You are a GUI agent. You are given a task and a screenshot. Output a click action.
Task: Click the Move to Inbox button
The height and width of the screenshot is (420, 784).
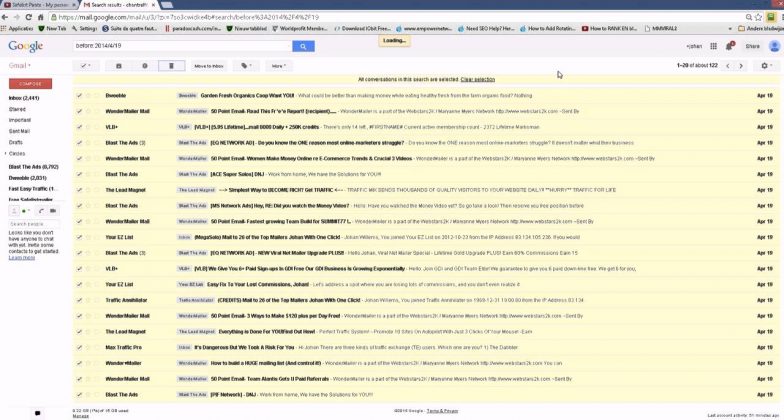(x=209, y=66)
